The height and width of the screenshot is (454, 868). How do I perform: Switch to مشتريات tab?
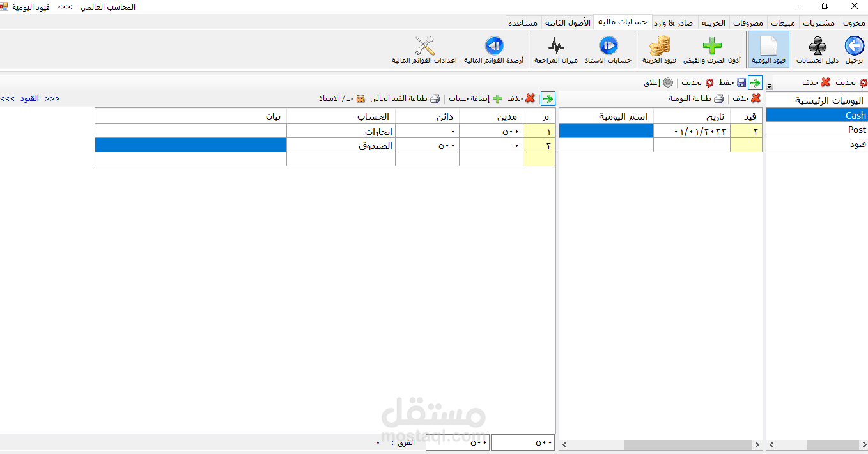[819, 23]
